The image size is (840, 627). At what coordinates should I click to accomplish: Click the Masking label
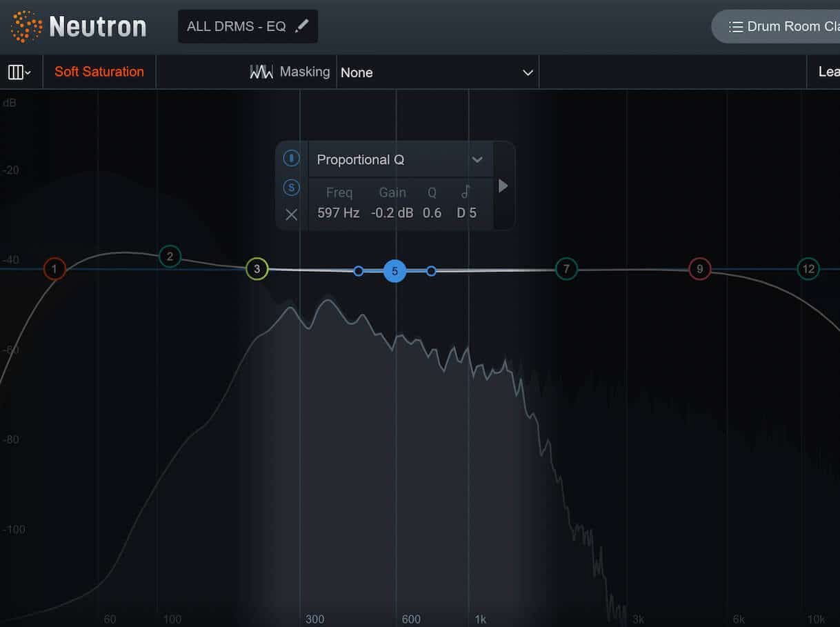[x=305, y=72]
